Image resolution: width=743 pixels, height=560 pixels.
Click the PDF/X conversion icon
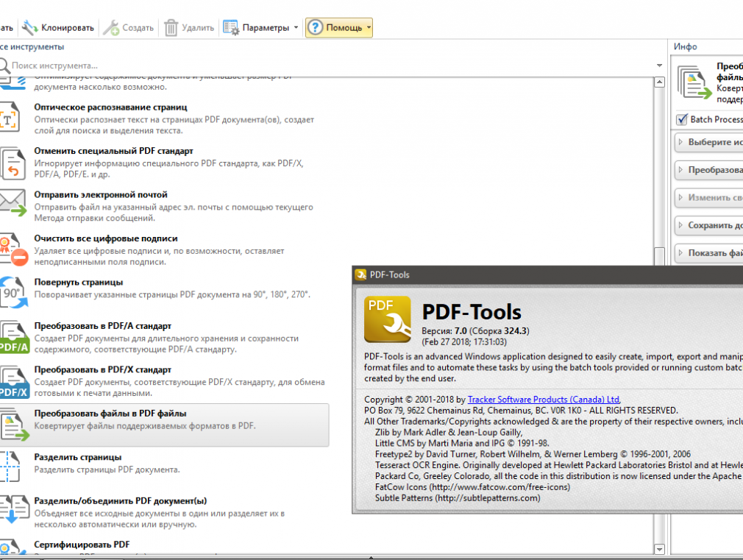click(15, 381)
